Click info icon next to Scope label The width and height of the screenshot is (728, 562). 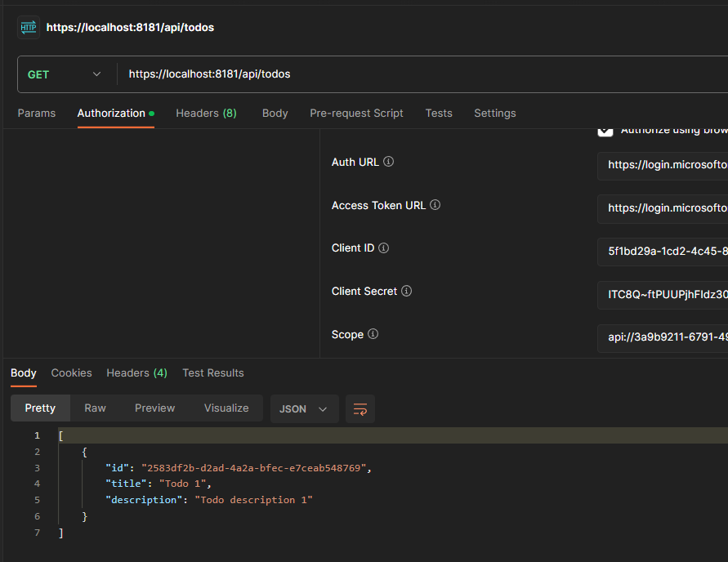tap(373, 334)
